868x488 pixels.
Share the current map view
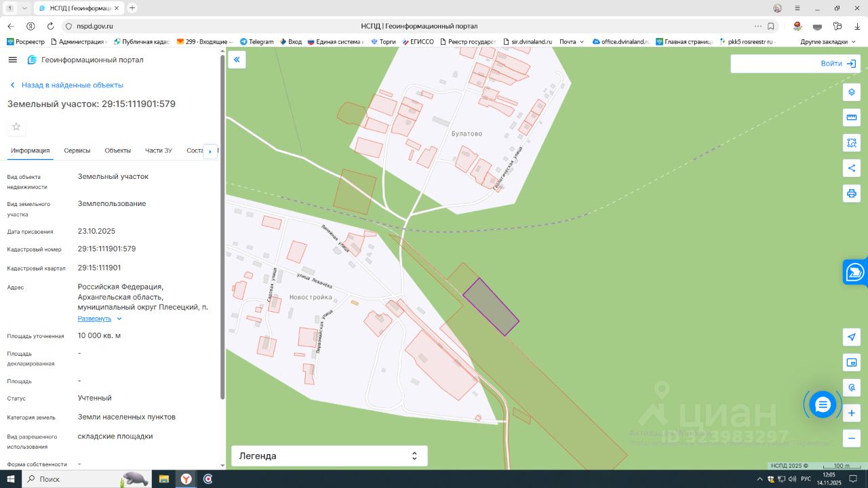(x=852, y=168)
